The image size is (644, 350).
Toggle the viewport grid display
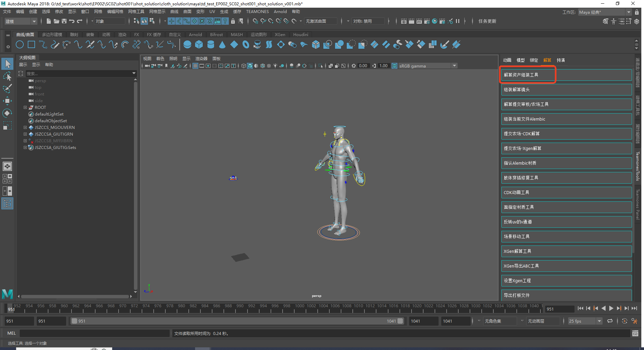195,66
